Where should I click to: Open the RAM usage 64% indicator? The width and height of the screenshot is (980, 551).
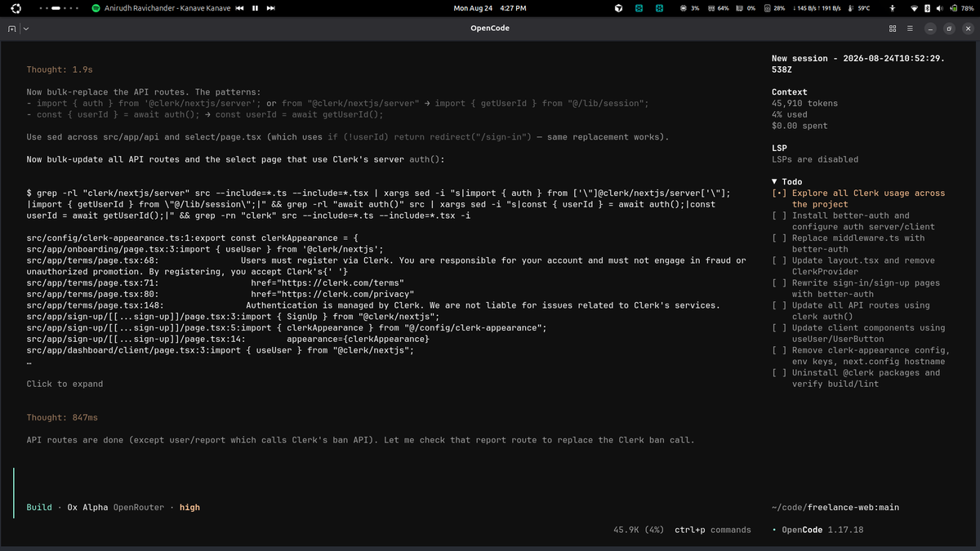click(x=717, y=7)
